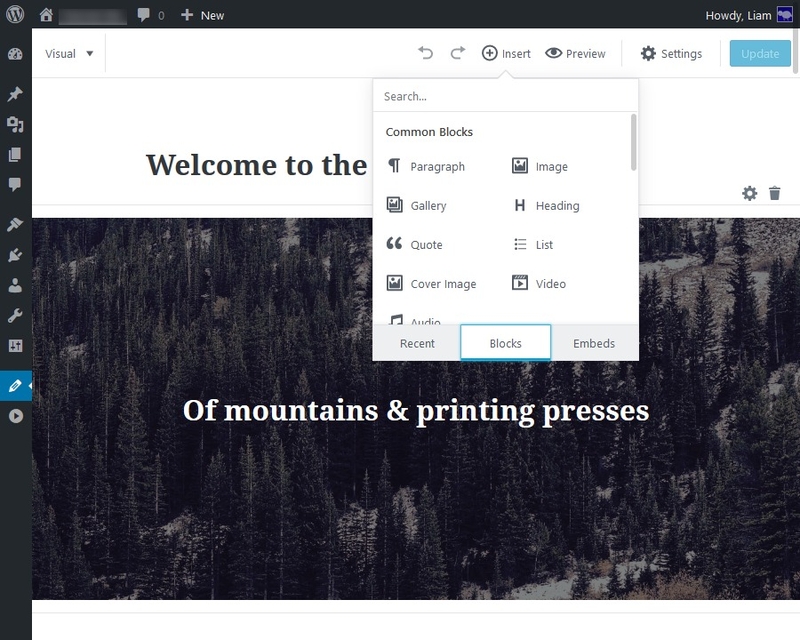Open Posts pin icon in sidebar
The height and width of the screenshot is (640, 800).
pyautogui.click(x=15, y=94)
